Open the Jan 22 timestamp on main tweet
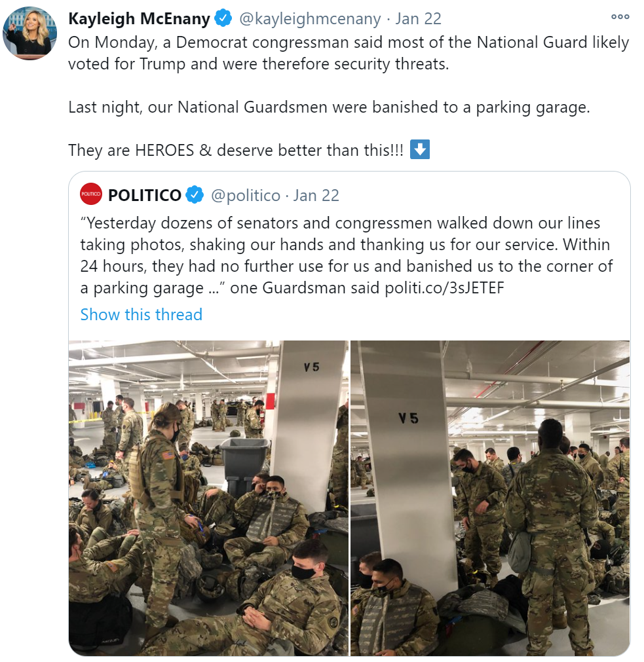This screenshot has height=662, width=644. pyautogui.click(x=418, y=18)
